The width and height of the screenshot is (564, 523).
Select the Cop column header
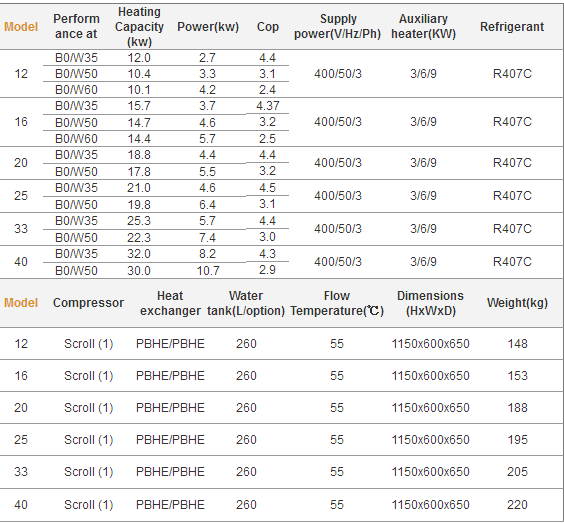point(268,27)
